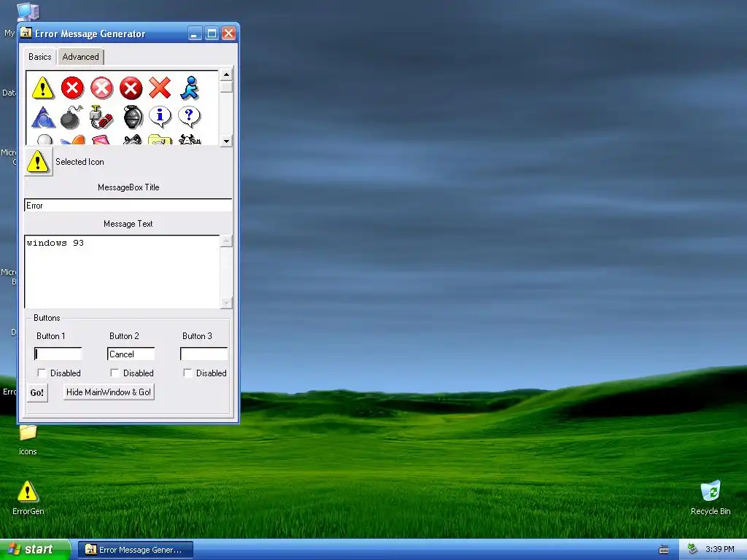Switch to the Advanced tab
The height and width of the screenshot is (560, 747).
click(x=80, y=57)
